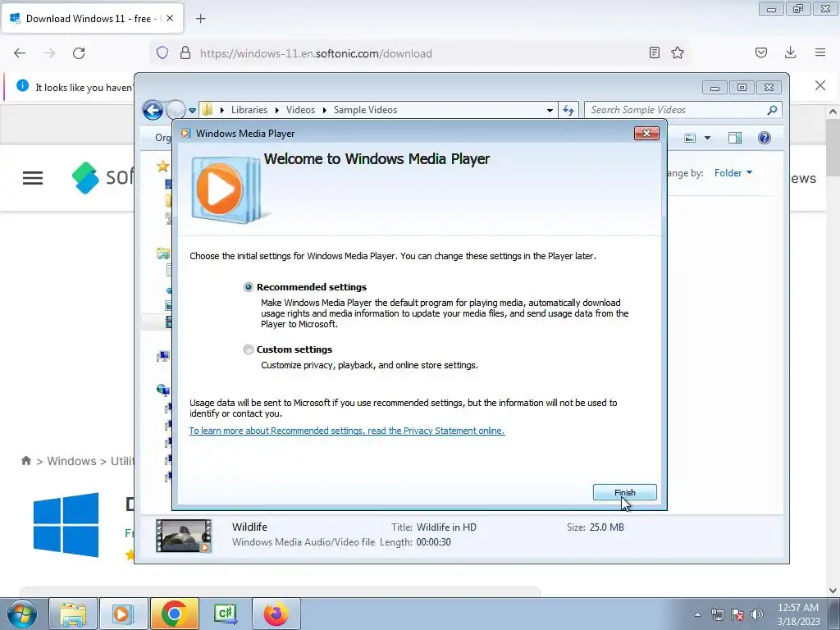Screen dimensions: 840x630
Task: Click the C# application taskbar icon
Action: [225, 614]
